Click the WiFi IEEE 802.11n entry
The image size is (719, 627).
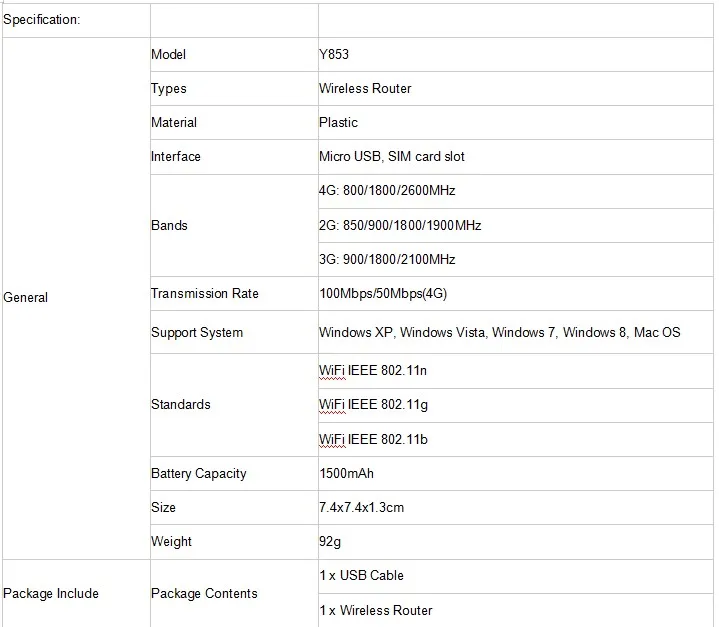tap(373, 371)
